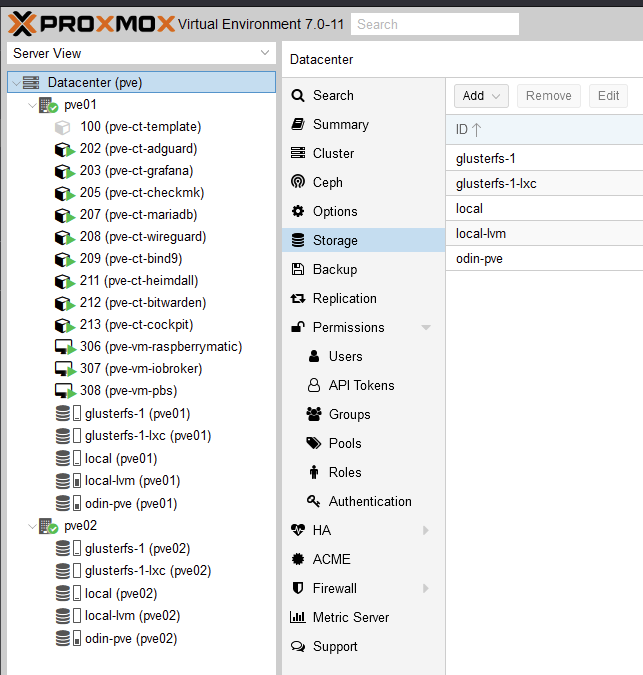Click the Datacenter server rack icon

(x=31, y=82)
